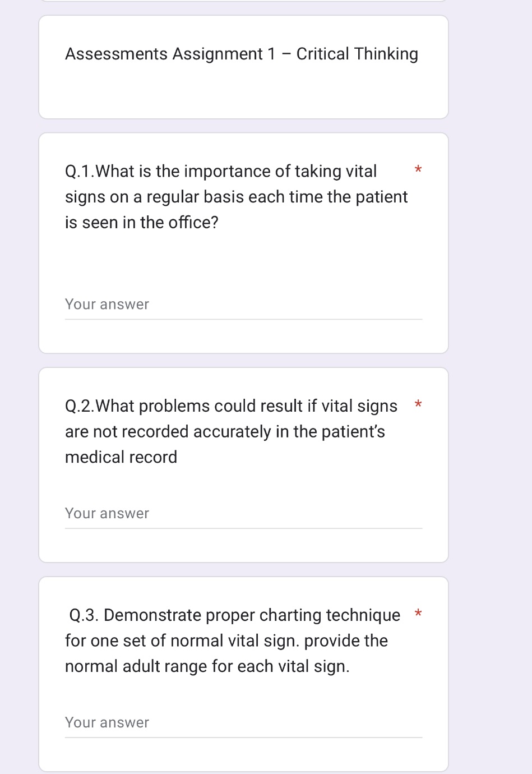Viewport: 532px width, 774px height.
Task: Click the underline beneath Q.2 answer field
Action: coord(243,528)
